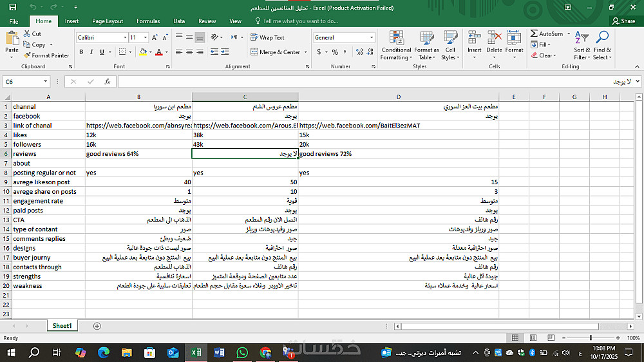Image resolution: width=644 pixels, height=362 pixels.
Task: Switch to the Formulas tab
Action: pyautogui.click(x=148, y=21)
